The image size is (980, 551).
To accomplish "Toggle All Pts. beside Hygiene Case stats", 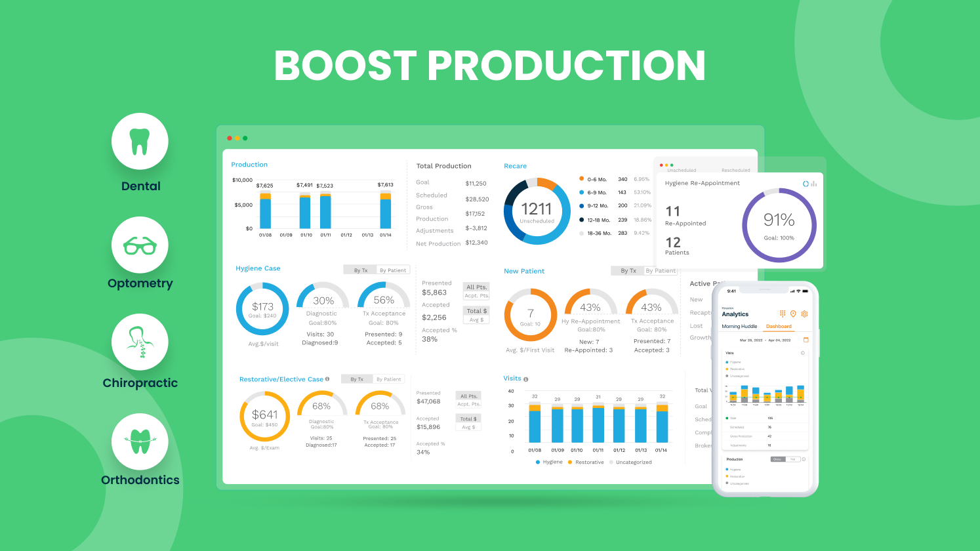I will point(477,287).
